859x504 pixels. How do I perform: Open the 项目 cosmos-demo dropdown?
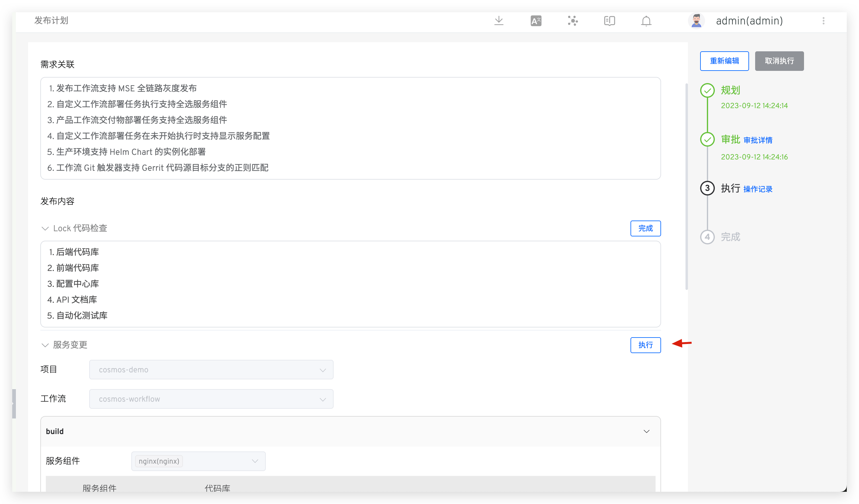(211, 370)
